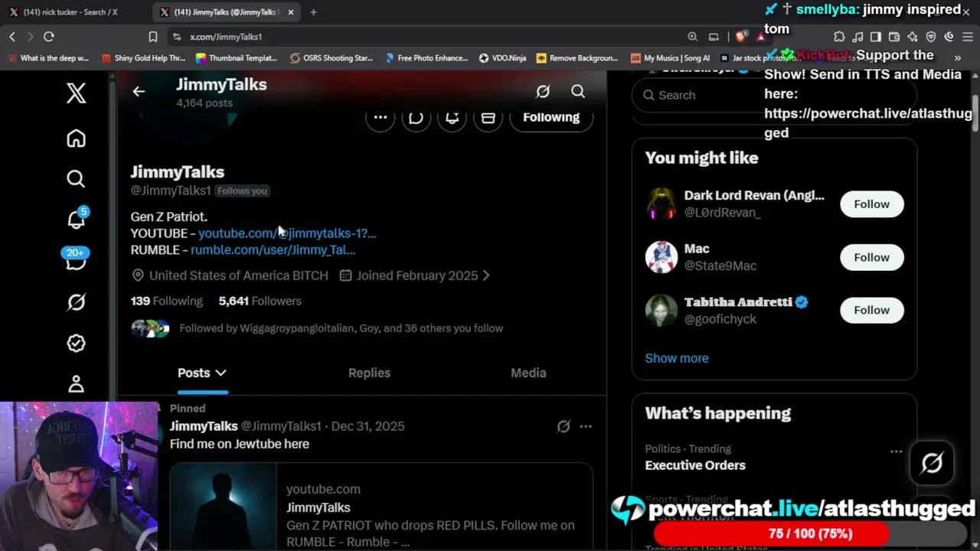Viewport: 980px width, 551px height.
Task: Expand the Joined February 2025 chevron
Action: coord(485,275)
